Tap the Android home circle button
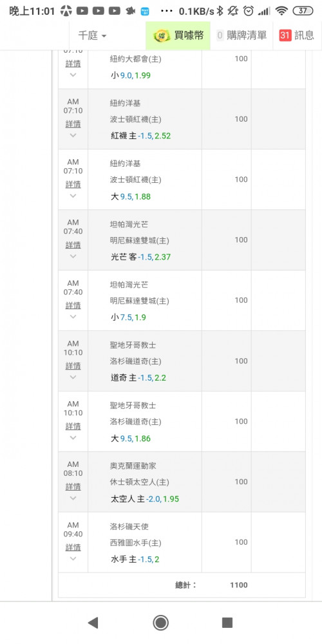The height and width of the screenshot is (644, 322). pyautogui.click(x=160, y=623)
